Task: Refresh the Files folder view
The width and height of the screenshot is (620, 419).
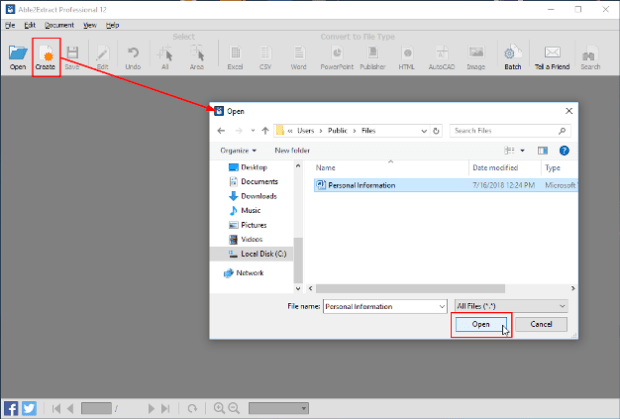Action: (436, 131)
